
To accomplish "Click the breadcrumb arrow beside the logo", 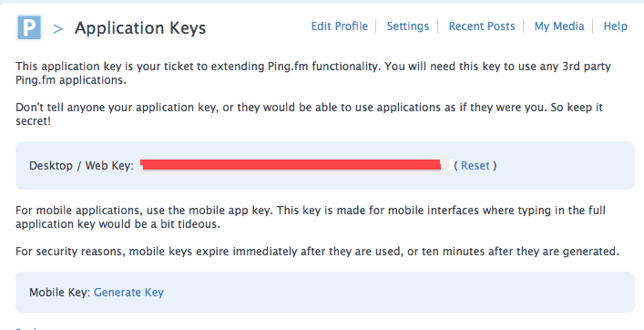I will pyautogui.click(x=58, y=29).
